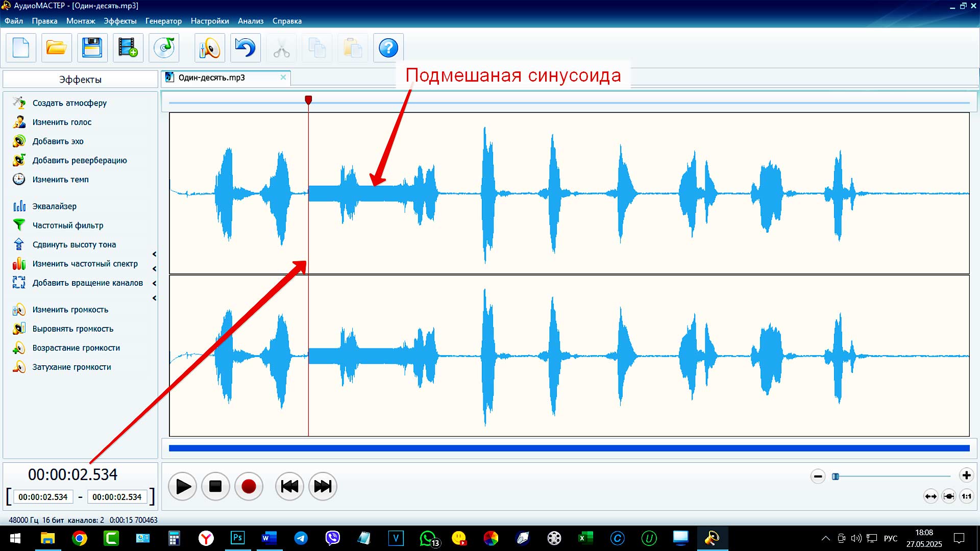Click the scissors cut icon
This screenshot has width=980, height=551.
pyautogui.click(x=281, y=48)
